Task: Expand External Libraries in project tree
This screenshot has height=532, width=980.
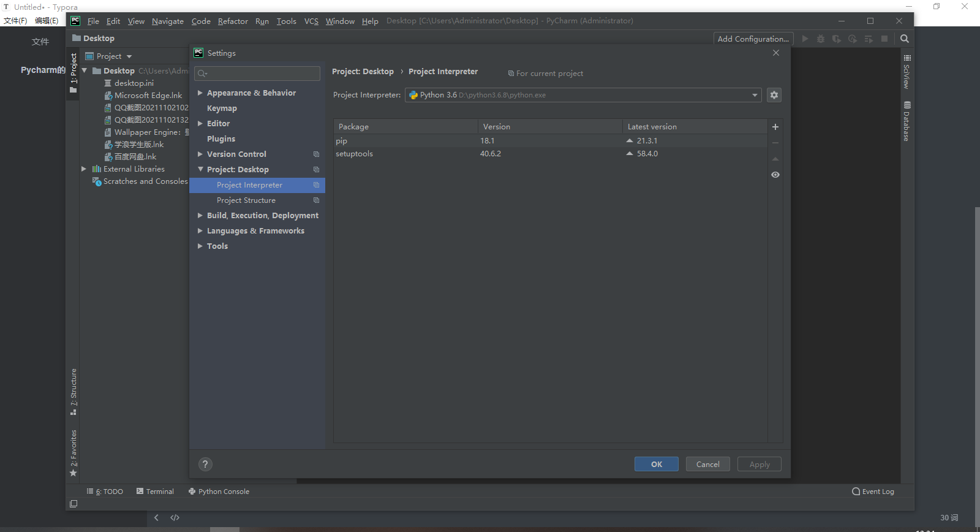Action: (84, 169)
